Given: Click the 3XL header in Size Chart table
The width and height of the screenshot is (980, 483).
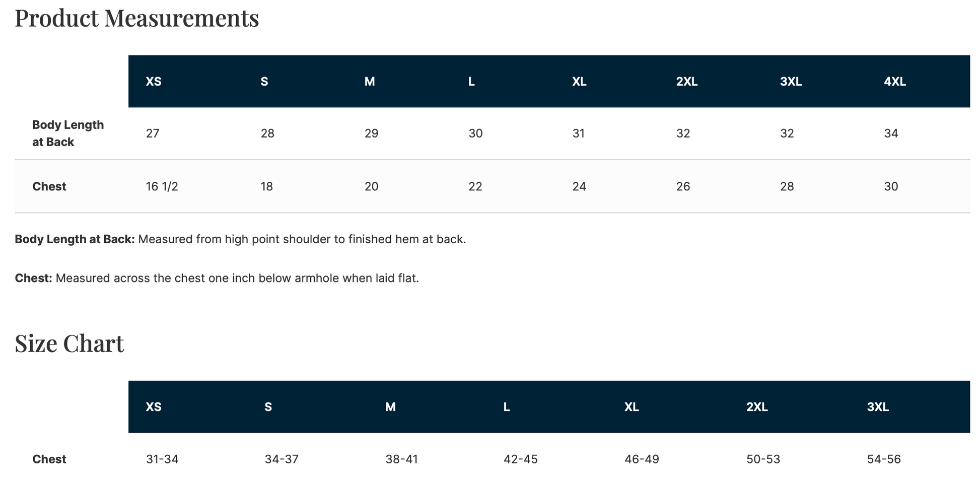Looking at the screenshot, I should click(878, 407).
